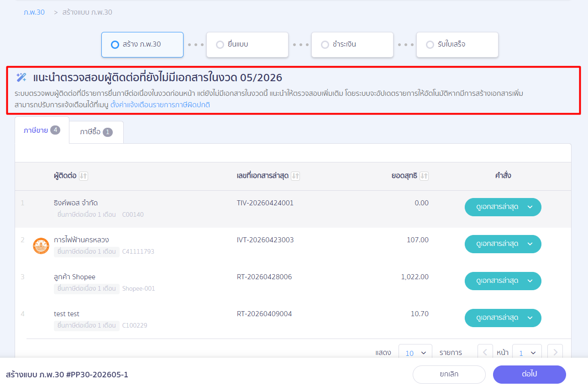Click the magic wand recommendation icon
The width and height of the screenshot is (588, 391).
point(21,77)
